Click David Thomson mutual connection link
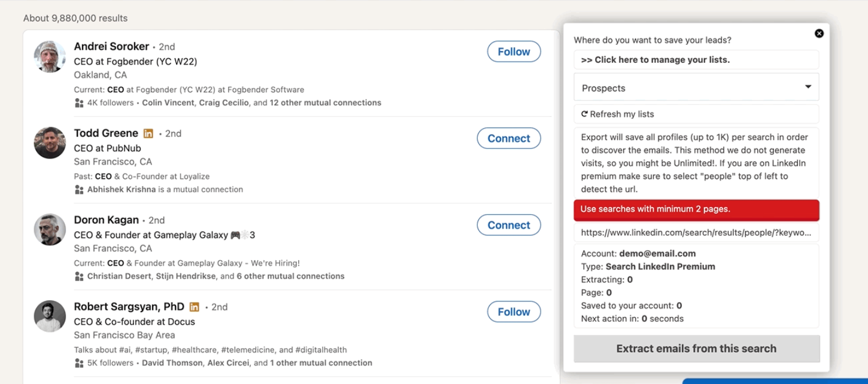This screenshot has height=384, width=868. coord(172,363)
